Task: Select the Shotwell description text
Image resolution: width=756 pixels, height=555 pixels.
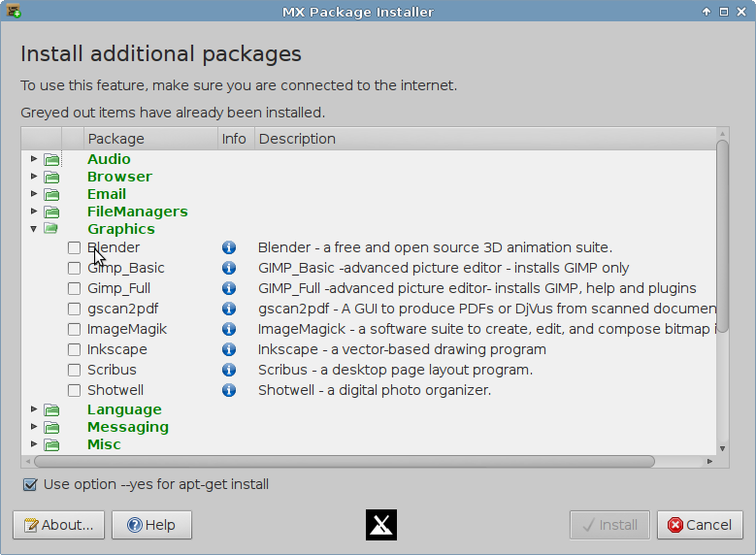Action: coord(375,390)
